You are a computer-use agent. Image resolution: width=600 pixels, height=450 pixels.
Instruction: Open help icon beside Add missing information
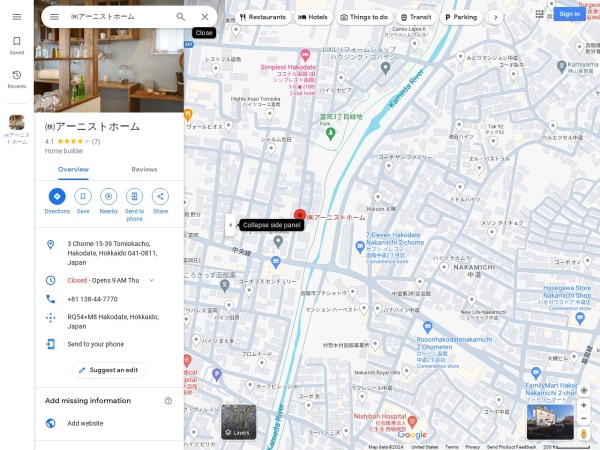click(x=168, y=401)
